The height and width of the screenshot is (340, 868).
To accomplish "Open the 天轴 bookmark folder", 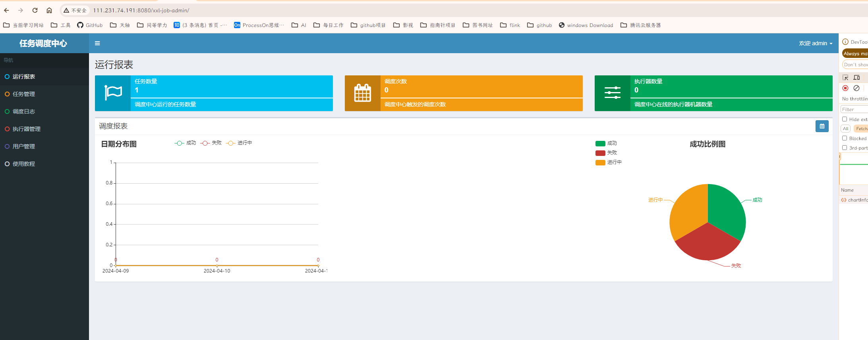I will click(120, 25).
